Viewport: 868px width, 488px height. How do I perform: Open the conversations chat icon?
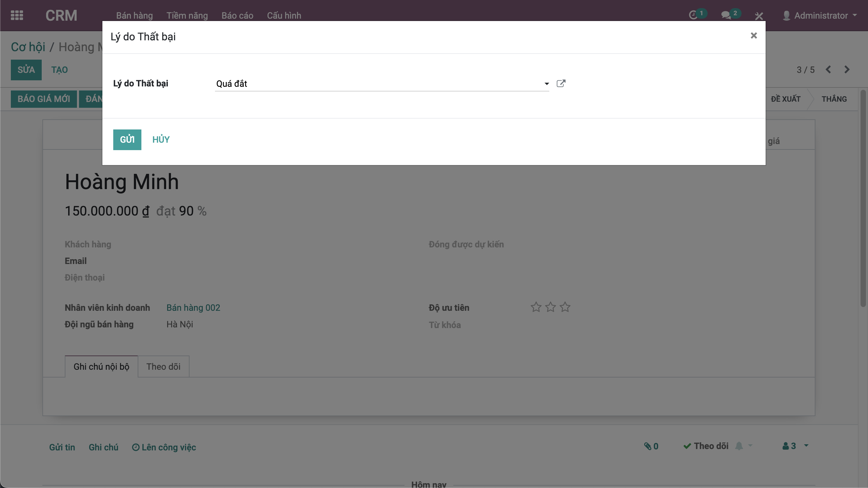(726, 15)
